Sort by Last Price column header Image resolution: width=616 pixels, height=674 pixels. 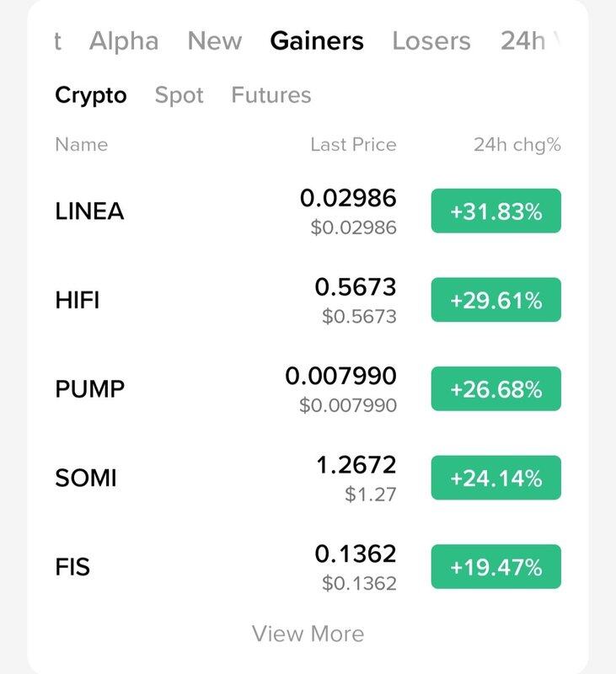point(353,145)
